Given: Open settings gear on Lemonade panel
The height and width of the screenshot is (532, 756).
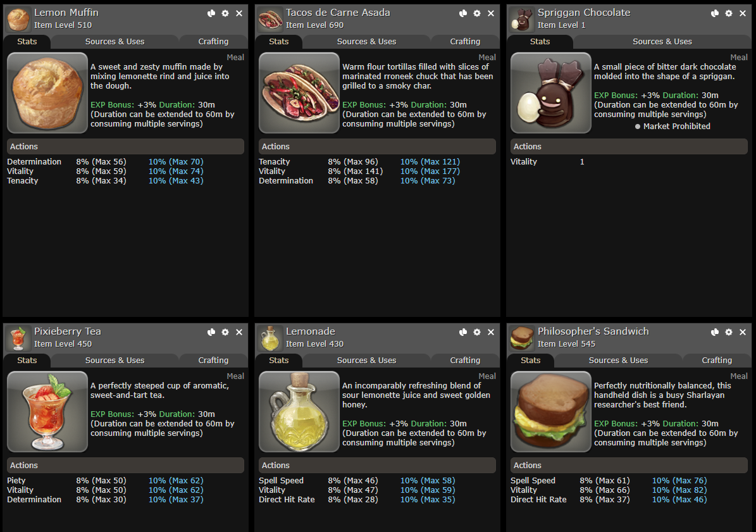Looking at the screenshot, I should coord(477,332).
